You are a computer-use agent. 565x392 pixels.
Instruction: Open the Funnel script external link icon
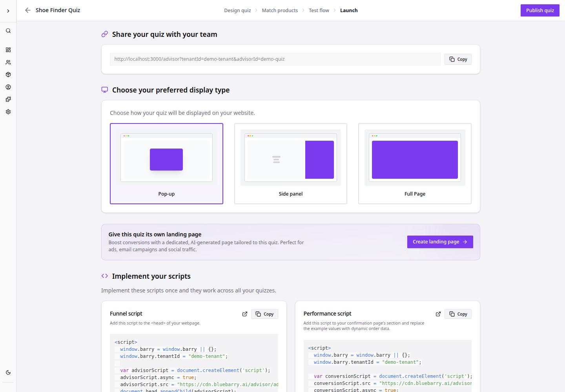point(245,314)
